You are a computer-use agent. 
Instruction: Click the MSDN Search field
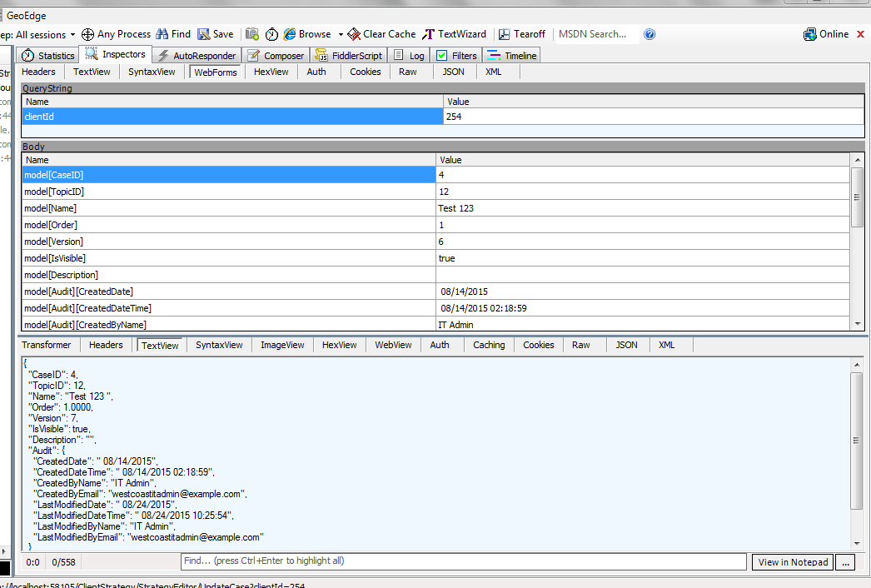click(596, 34)
